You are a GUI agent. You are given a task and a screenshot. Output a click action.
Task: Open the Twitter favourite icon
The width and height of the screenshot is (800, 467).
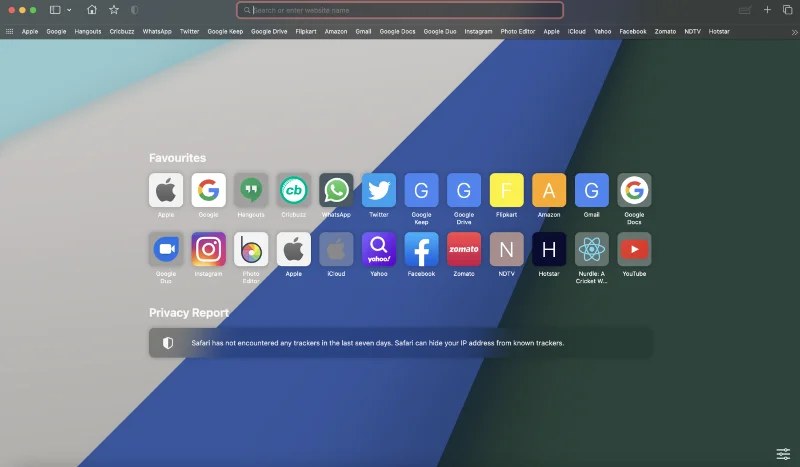379,190
